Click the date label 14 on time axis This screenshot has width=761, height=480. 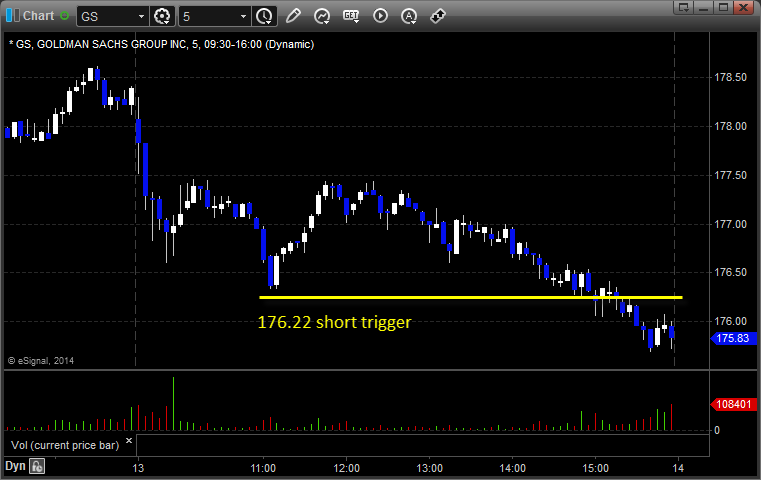pyautogui.click(x=678, y=468)
